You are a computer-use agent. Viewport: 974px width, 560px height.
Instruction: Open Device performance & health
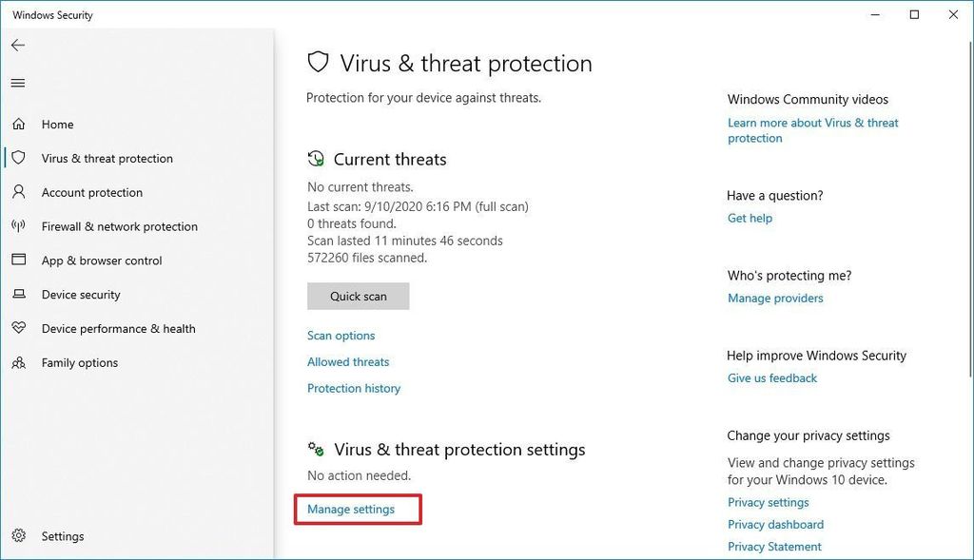click(x=118, y=328)
